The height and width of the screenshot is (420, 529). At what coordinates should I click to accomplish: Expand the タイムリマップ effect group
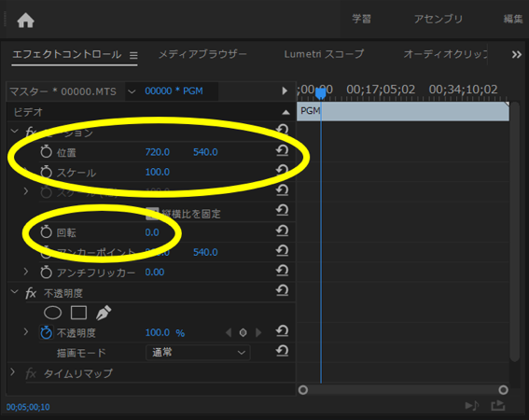click(x=13, y=372)
